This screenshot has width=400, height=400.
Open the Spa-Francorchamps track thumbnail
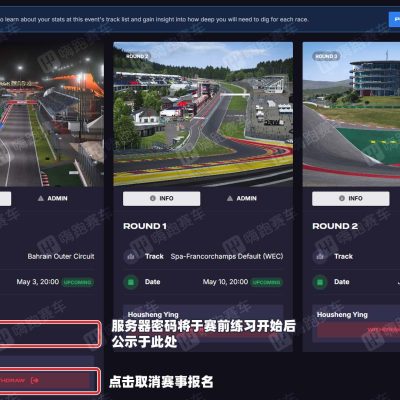pyautogui.click(x=203, y=114)
